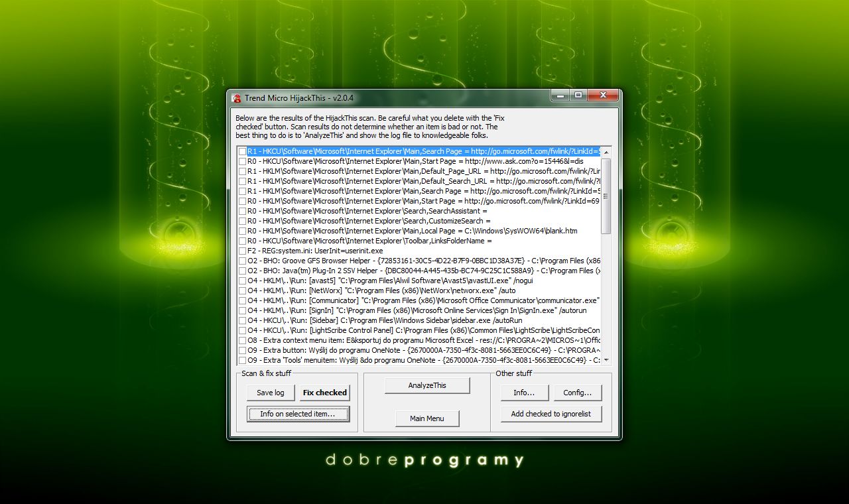The height and width of the screenshot is (504, 849).
Task: Click the scan results scrollbar thumb
Action: (606, 196)
